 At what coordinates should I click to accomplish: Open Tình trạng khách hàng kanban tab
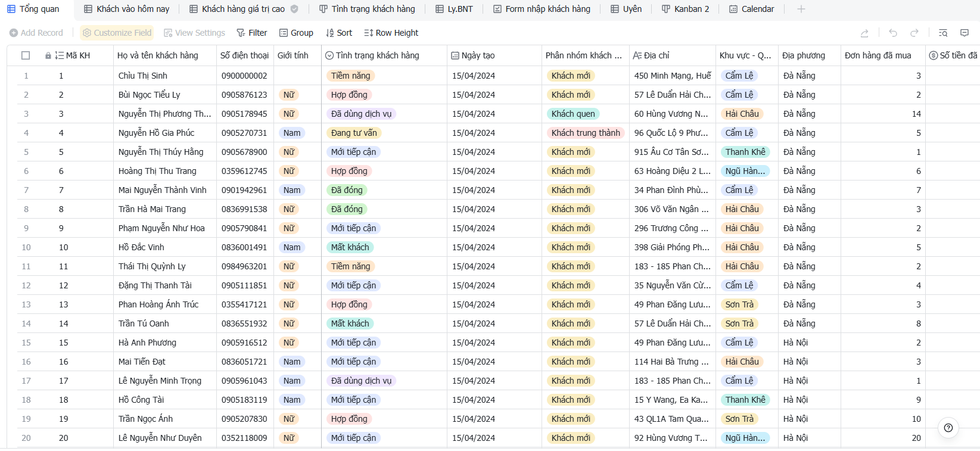click(x=367, y=9)
